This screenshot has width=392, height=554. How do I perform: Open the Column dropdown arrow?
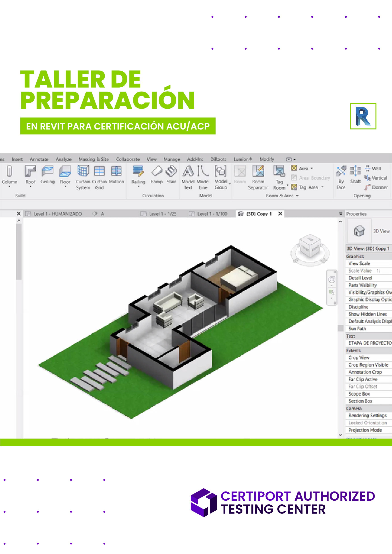click(9, 186)
